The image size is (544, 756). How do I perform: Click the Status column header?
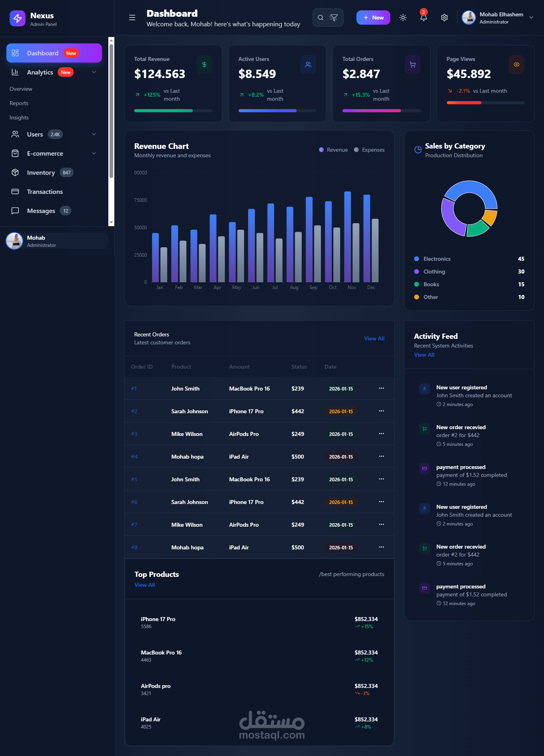299,367
